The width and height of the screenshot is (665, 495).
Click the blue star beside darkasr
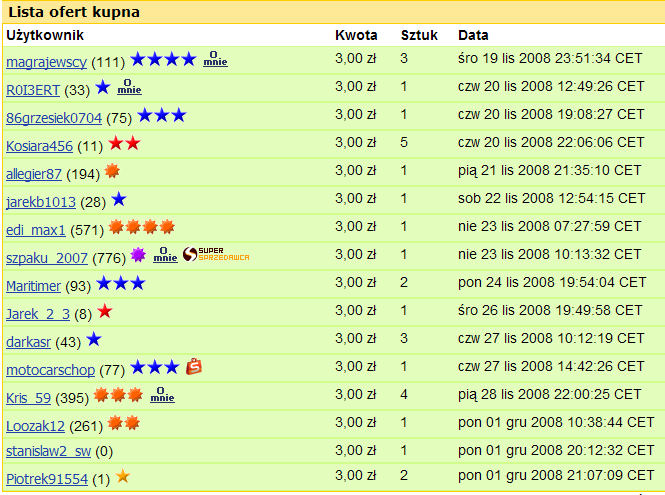[x=94, y=339]
